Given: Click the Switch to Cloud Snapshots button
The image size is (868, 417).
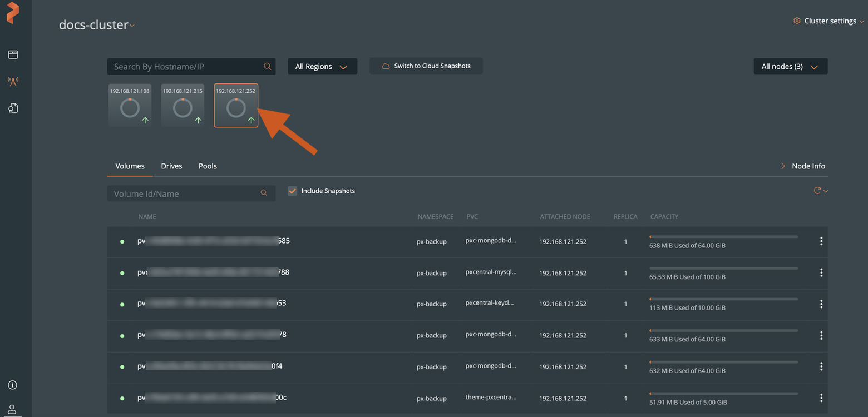Looking at the screenshot, I should coord(426,66).
